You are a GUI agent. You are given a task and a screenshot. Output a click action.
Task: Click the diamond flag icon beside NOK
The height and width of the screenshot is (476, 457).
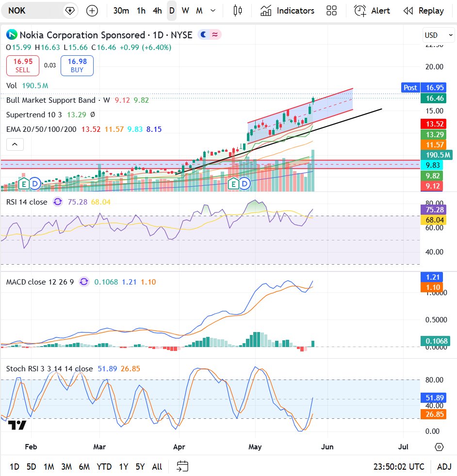(x=70, y=11)
